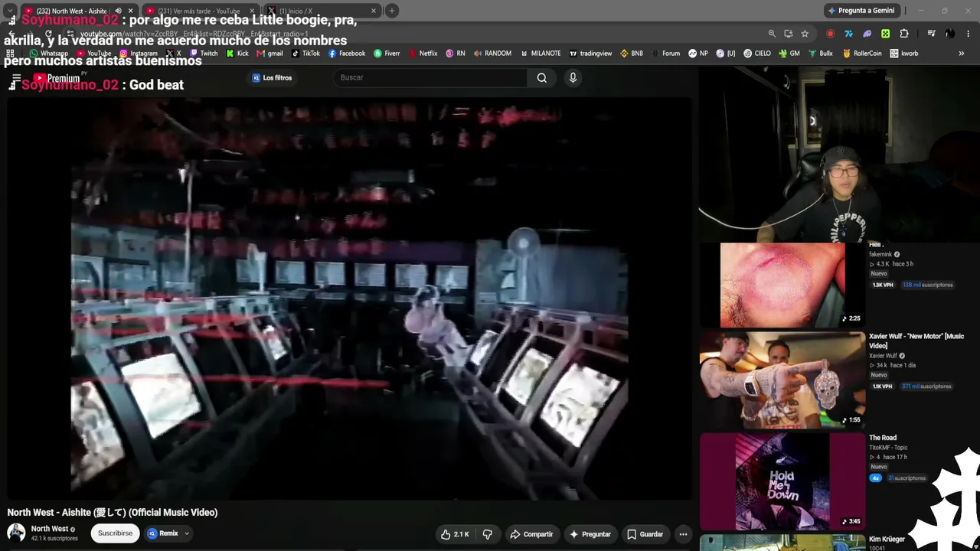
Task: Open the kworb bookmark
Action: click(x=904, y=54)
